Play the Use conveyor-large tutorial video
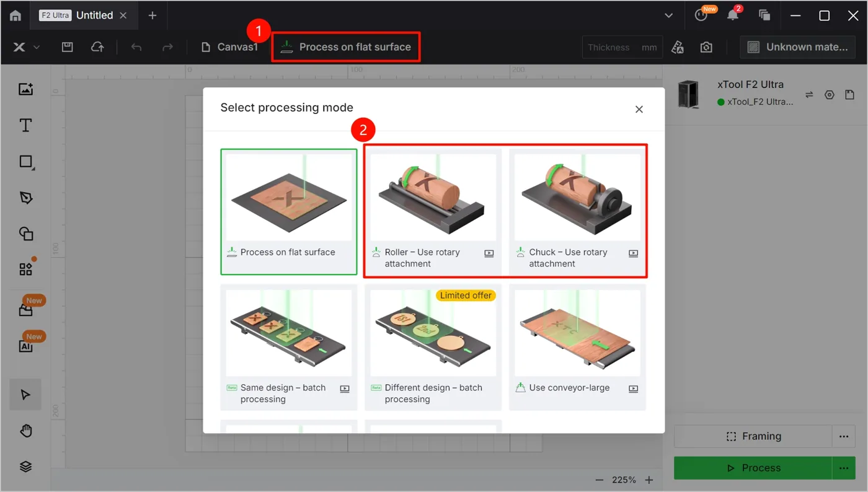868x492 pixels. 633,389
